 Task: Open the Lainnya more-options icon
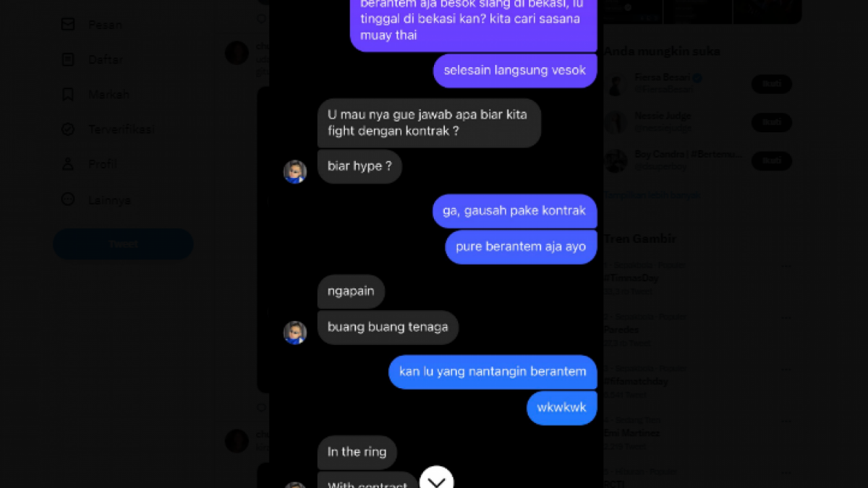68,200
